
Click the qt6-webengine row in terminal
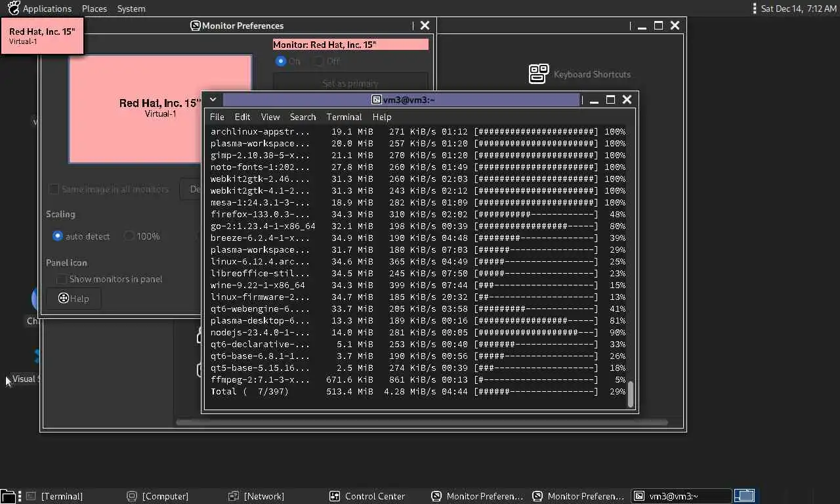(417, 309)
